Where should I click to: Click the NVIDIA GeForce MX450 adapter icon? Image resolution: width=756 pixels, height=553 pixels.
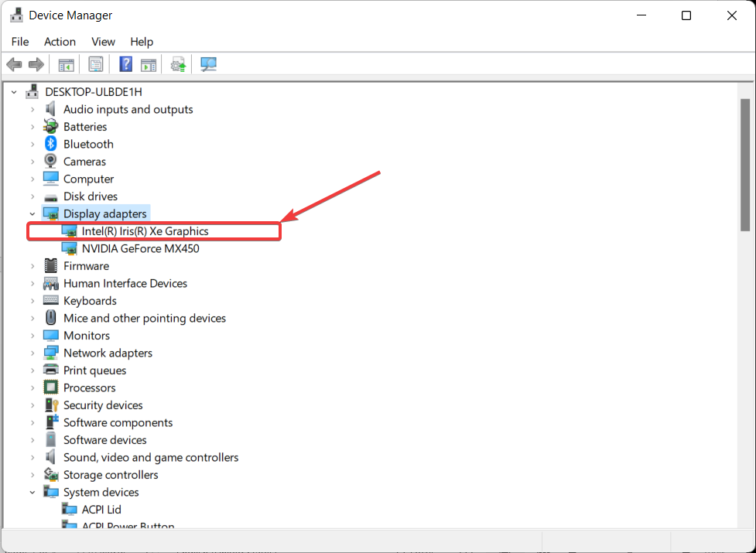click(x=70, y=248)
